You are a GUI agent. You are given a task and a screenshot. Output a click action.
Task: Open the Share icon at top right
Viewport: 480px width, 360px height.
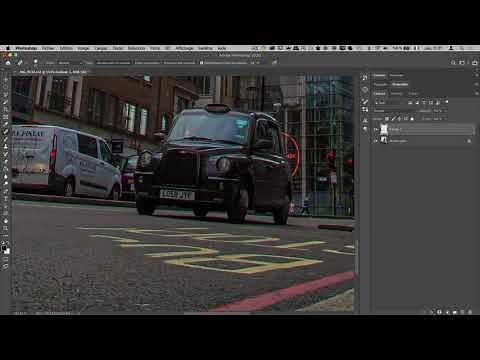[x=475, y=62]
